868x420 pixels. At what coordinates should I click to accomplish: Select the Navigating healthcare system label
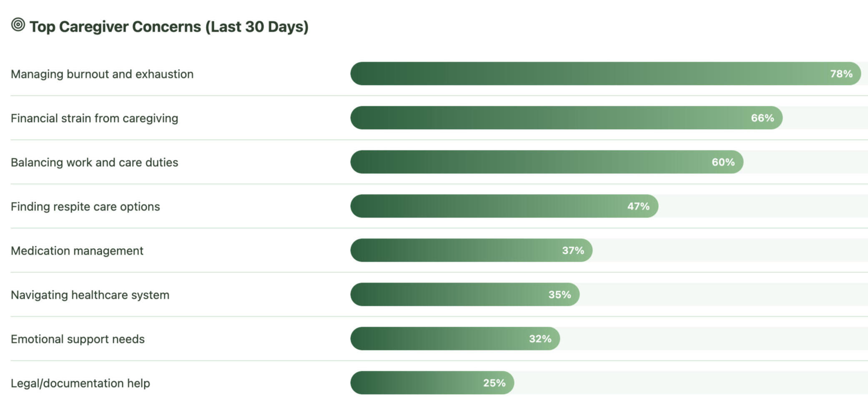[90, 295]
